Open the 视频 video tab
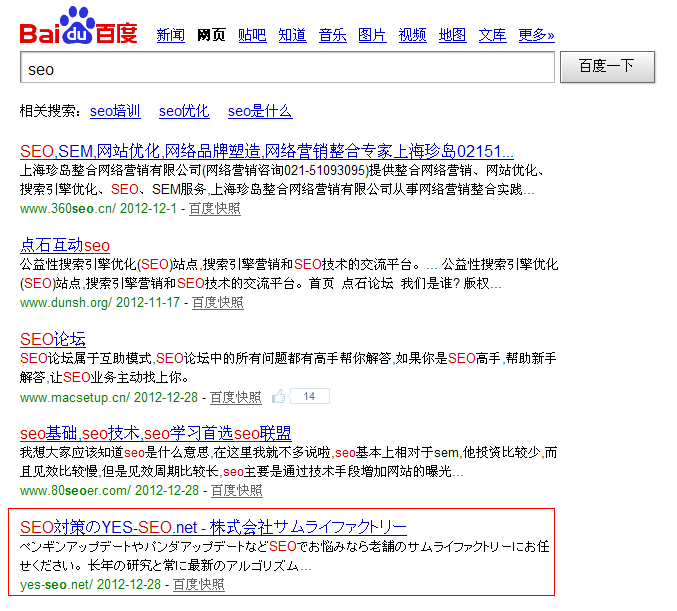This screenshot has width=677, height=611. point(412,35)
